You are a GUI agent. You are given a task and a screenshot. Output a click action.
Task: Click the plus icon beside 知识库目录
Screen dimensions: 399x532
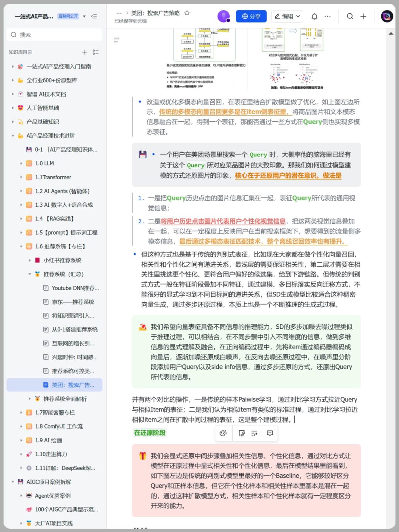click(x=85, y=52)
